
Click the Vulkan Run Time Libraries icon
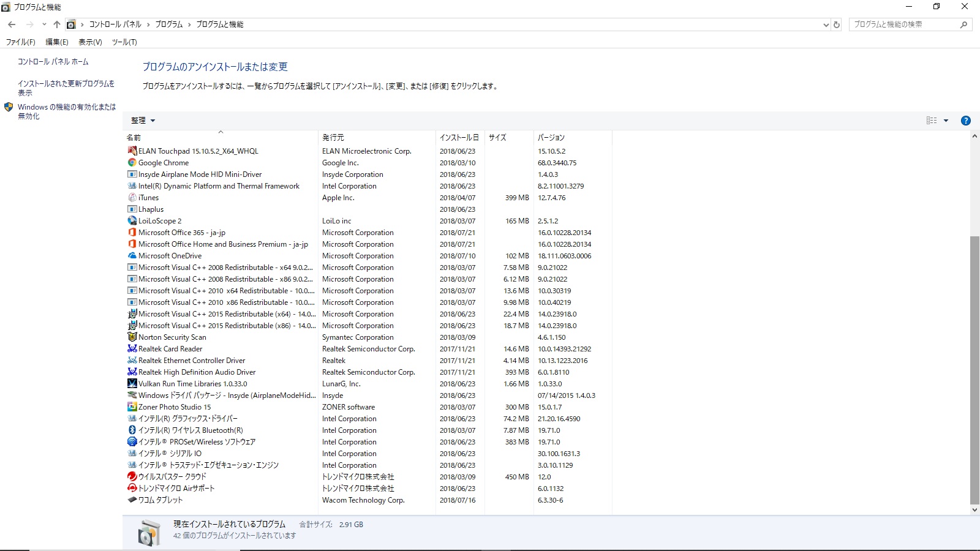pyautogui.click(x=132, y=384)
